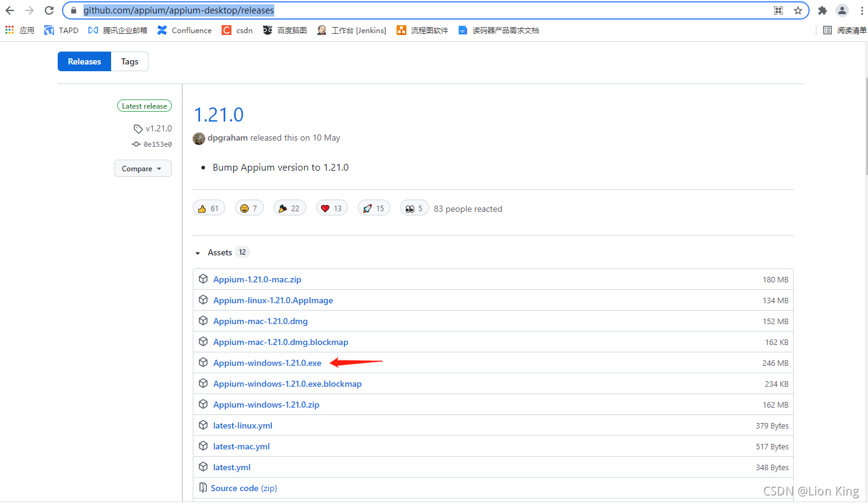Screen dimensions: 868x504
Task: Download Appium-mac-1.21.0.dmg.blockmap
Action: (281, 342)
